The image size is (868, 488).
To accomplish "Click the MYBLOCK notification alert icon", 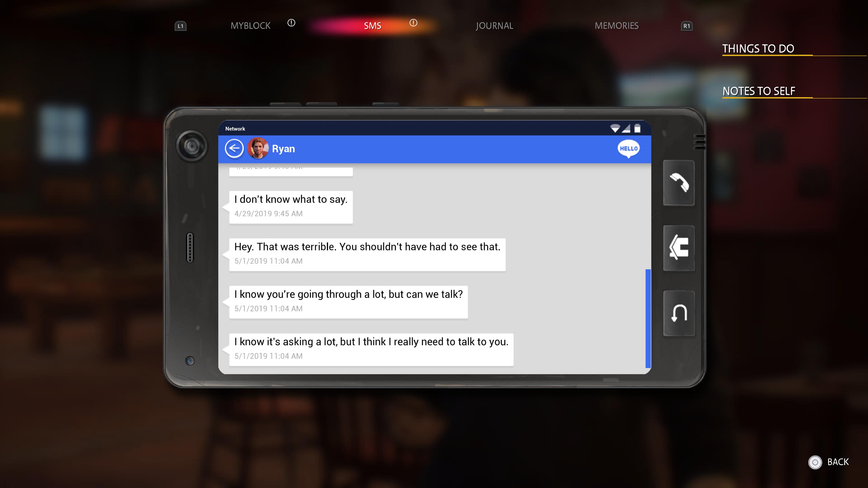I will tap(291, 23).
